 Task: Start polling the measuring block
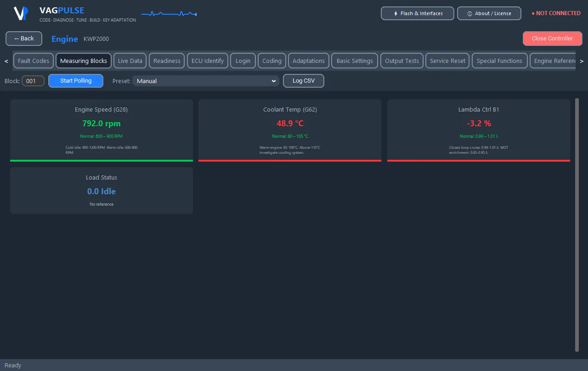tap(76, 81)
